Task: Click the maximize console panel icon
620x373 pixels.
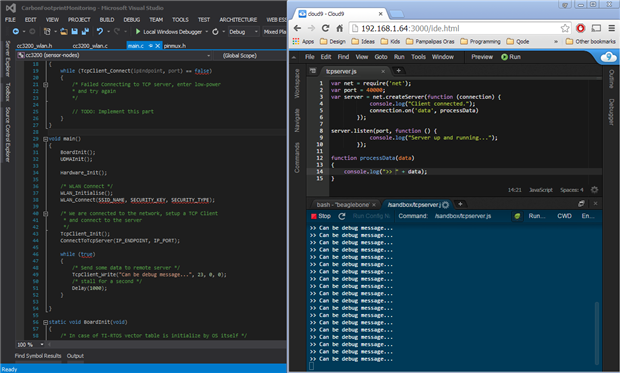Action: tap(581, 204)
